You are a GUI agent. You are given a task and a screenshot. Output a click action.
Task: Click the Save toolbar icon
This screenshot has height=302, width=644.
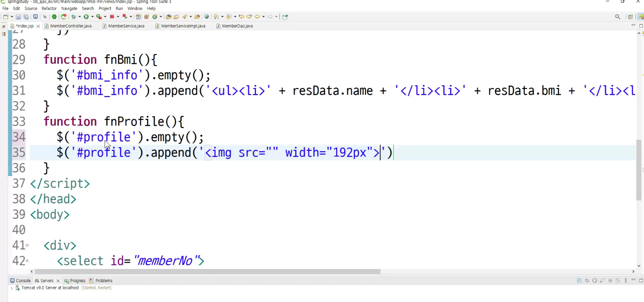[18, 17]
